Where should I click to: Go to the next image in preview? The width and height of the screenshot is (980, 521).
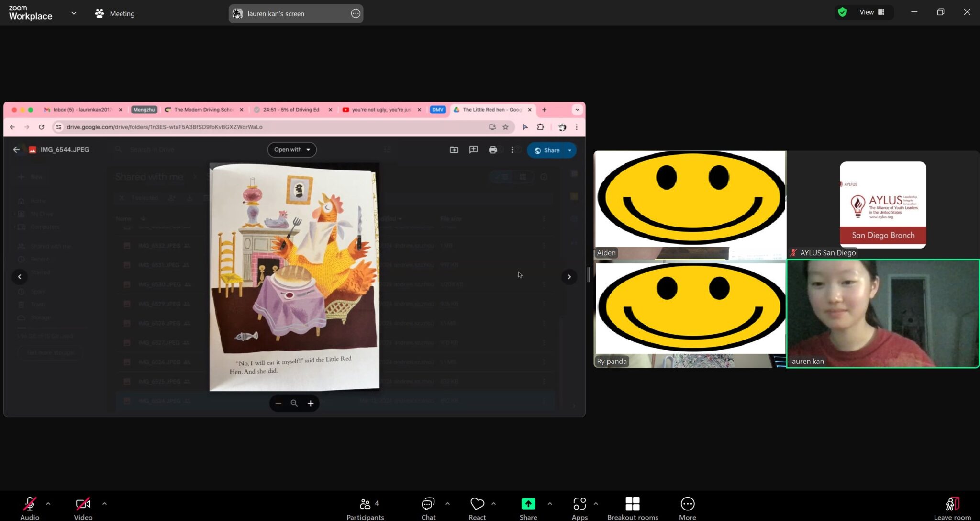click(569, 276)
